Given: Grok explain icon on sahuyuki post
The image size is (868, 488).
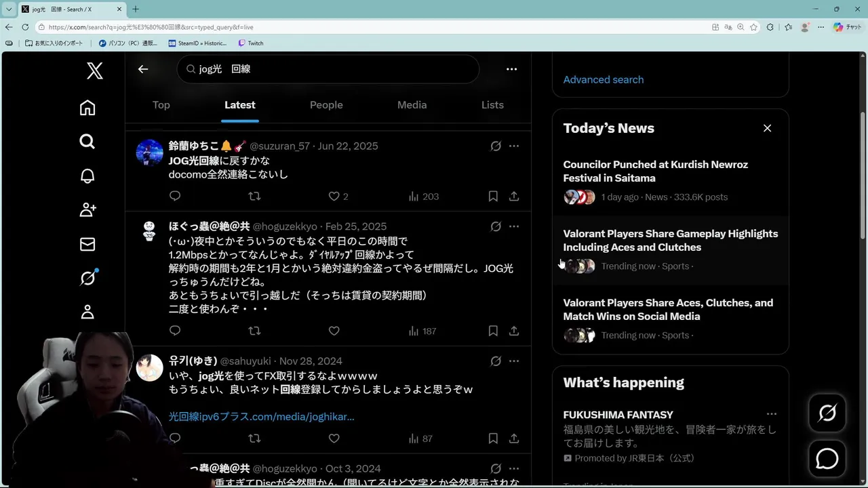Looking at the screenshot, I should 496,361.
